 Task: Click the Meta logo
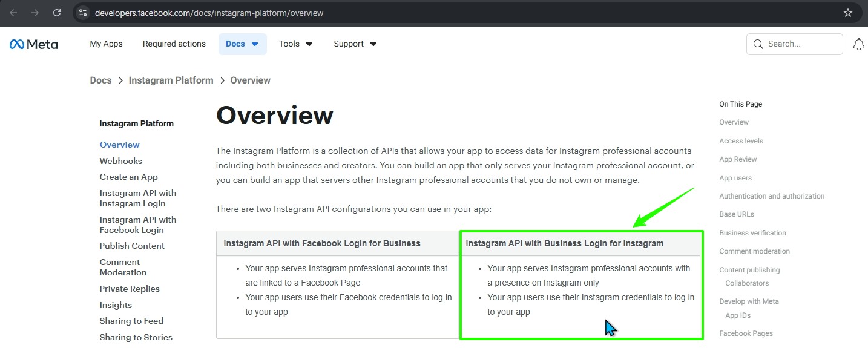tap(34, 44)
